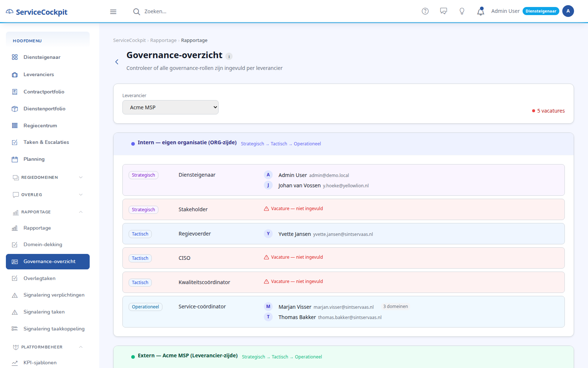This screenshot has width=588, height=368.
Task: Open the chat feedback icon
Action: click(x=444, y=11)
